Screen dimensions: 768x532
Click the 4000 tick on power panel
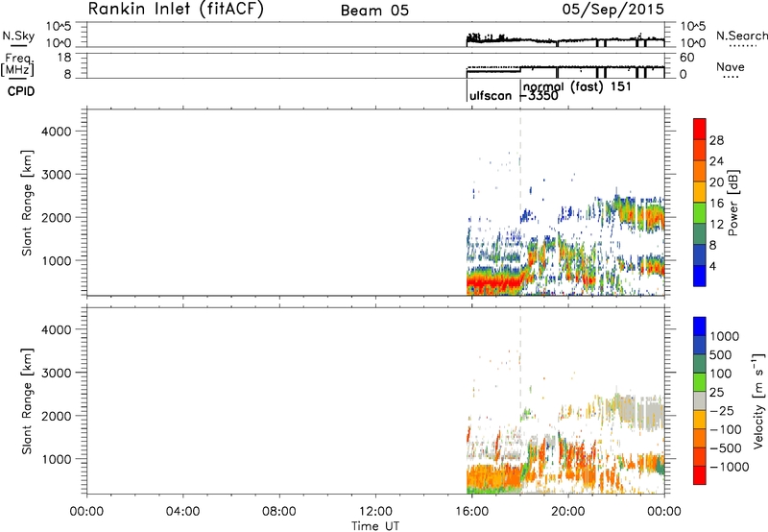point(56,132)
